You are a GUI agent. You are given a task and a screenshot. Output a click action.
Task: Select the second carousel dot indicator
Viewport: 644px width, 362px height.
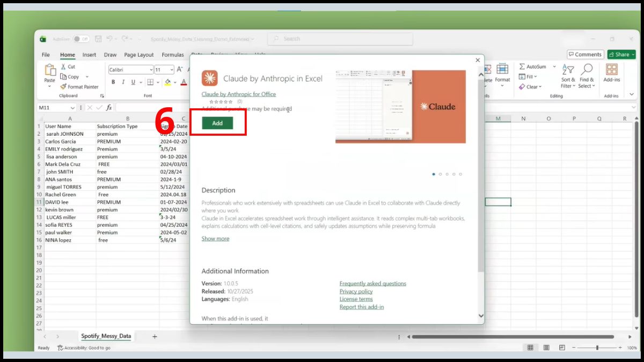[440, 174]
